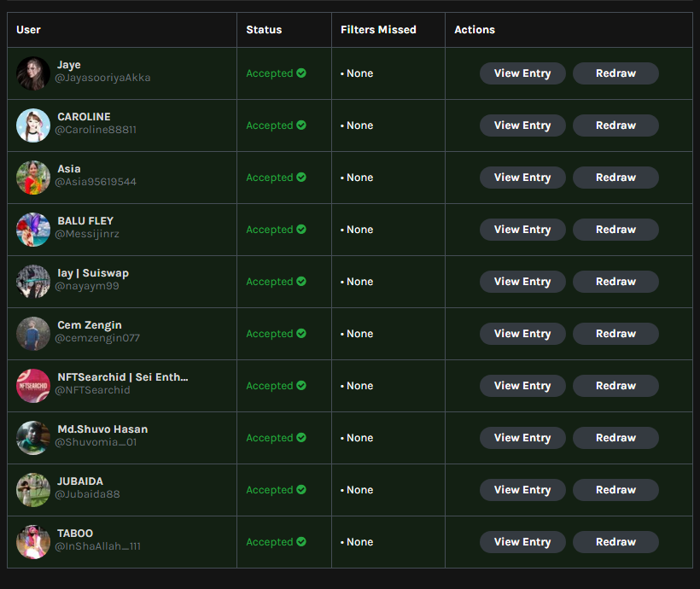The height and width of the screenshot is (589, 700).
Task: Click the accepted check icon for Asia
Action: click(301, 177)
